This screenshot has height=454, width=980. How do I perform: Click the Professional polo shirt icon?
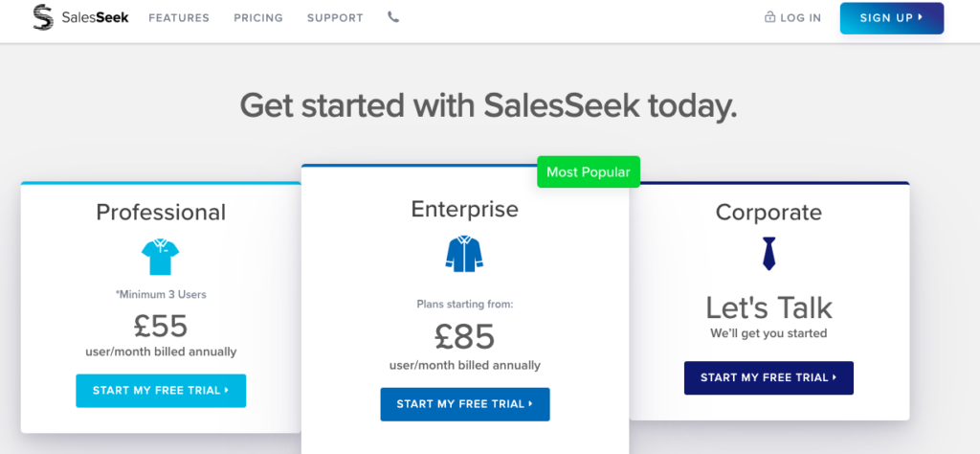tap(161, 257)
